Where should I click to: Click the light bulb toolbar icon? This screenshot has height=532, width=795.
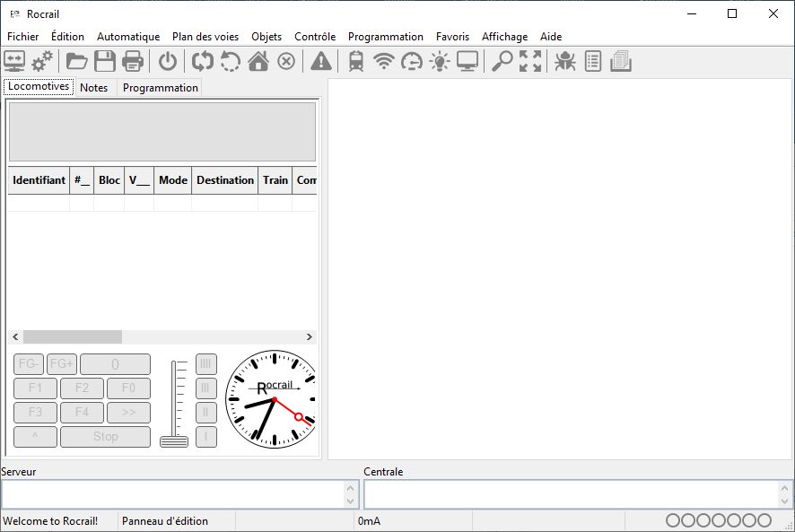click(x=440, y=62)
